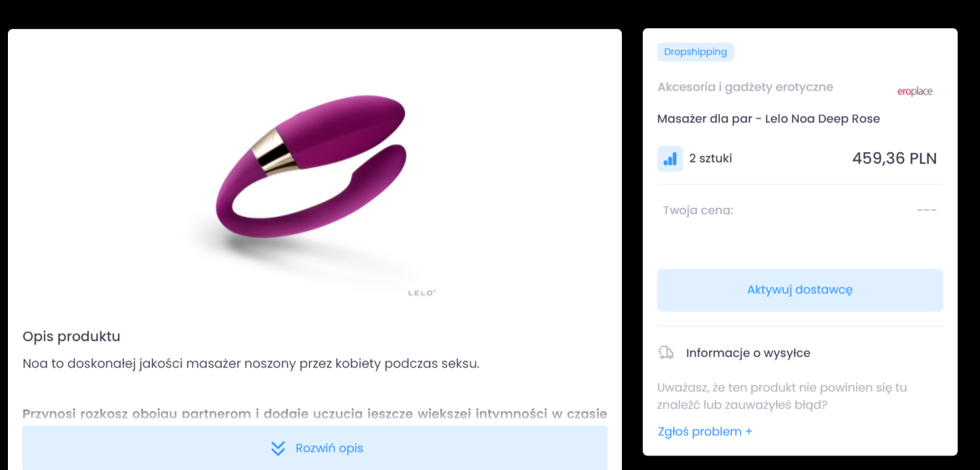Click the Aktywuj dostawcę button
The width and height of the screenshot is (980, 470).
[x=800, y=290]
